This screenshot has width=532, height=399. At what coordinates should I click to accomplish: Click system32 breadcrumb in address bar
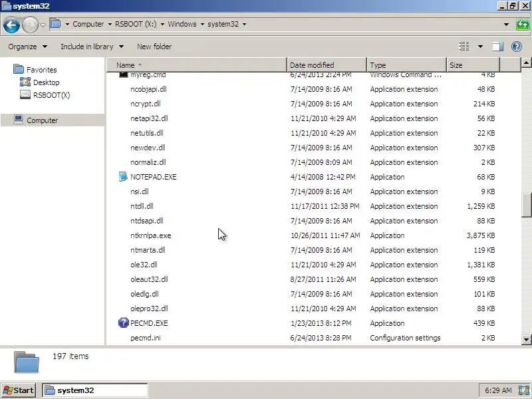click(x=223, y=24)
